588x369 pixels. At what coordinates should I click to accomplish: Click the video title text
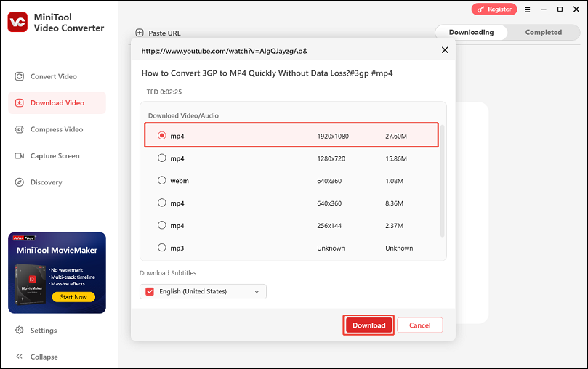[267, 73]
